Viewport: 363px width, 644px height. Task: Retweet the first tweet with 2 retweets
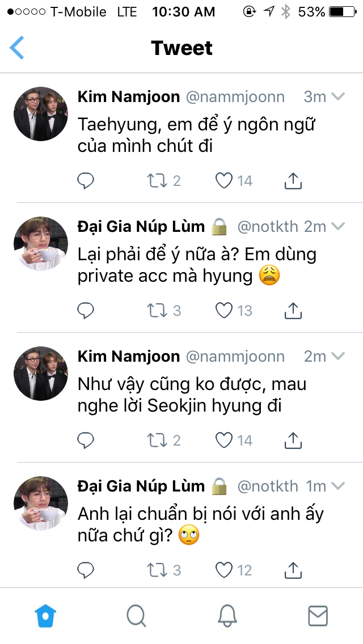[x=156, y=181]
